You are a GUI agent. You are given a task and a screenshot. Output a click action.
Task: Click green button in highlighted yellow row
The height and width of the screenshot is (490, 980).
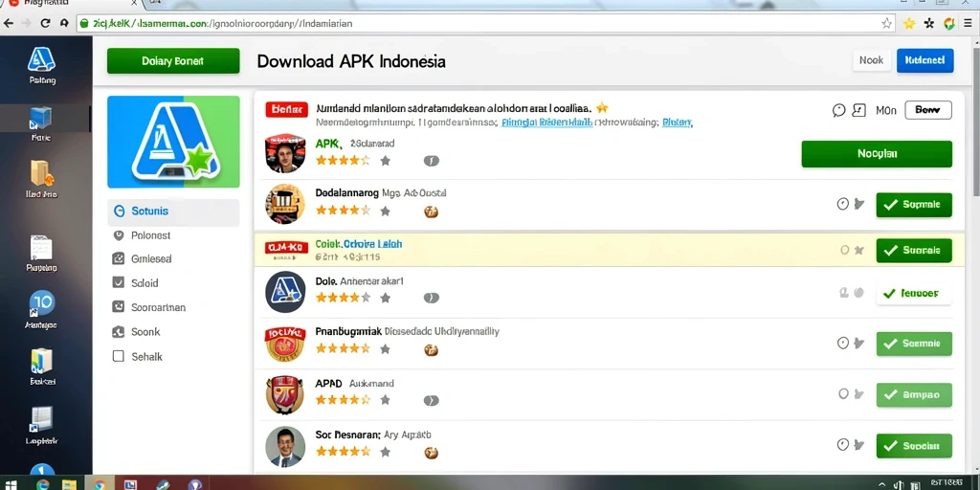pyautogui.click(x=914, y=250)
